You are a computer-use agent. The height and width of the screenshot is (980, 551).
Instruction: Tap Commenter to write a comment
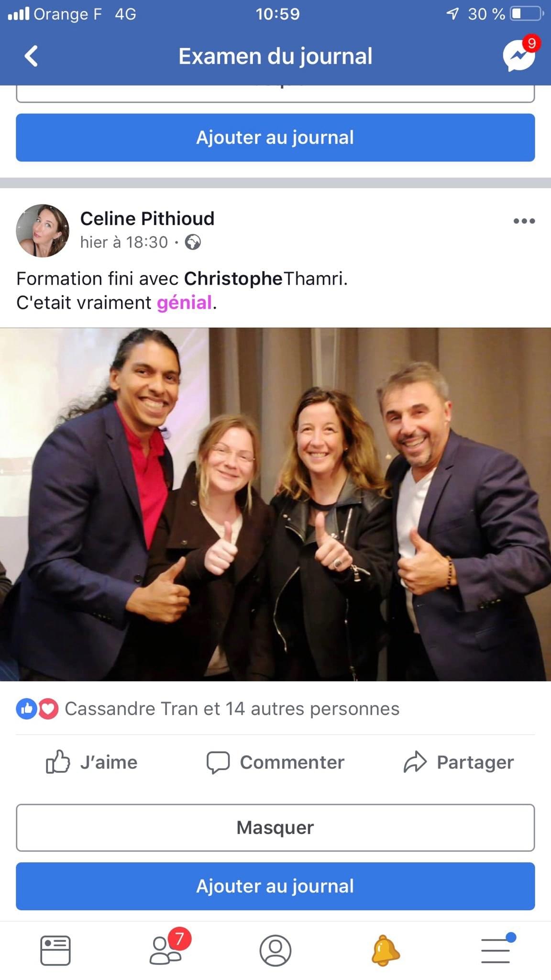coord(275,762)
